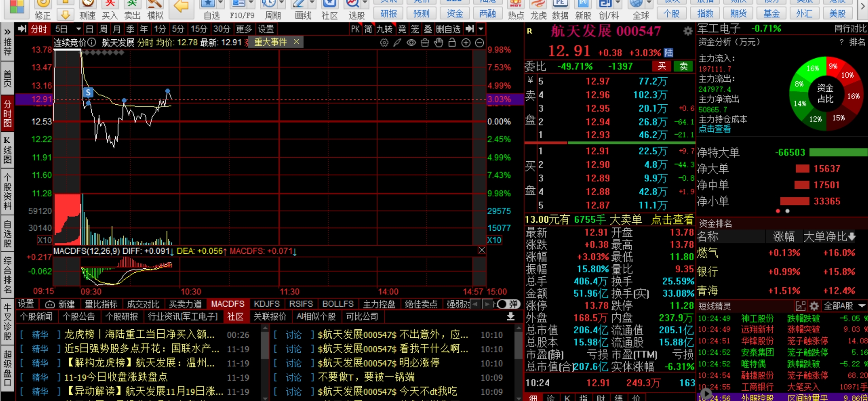Image resolution: width=868 pixels, height=401 pixels.
Task: Open stock panel gear settings next to 000547
Action: 688,31
